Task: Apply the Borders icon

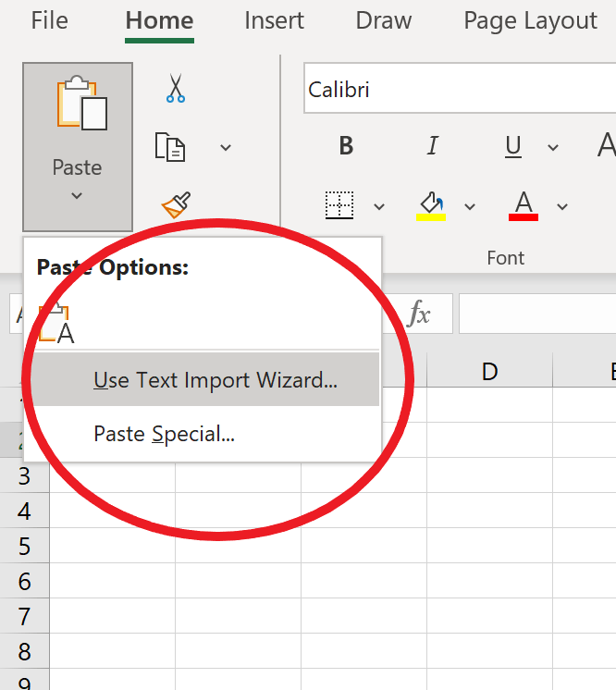Action: click(340, 205)
